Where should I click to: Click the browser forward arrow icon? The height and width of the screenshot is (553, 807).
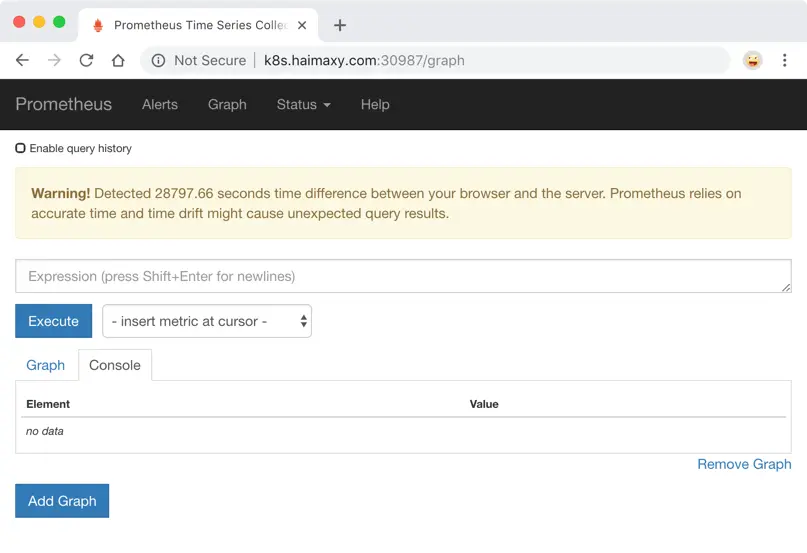click(x=54, y=60)
